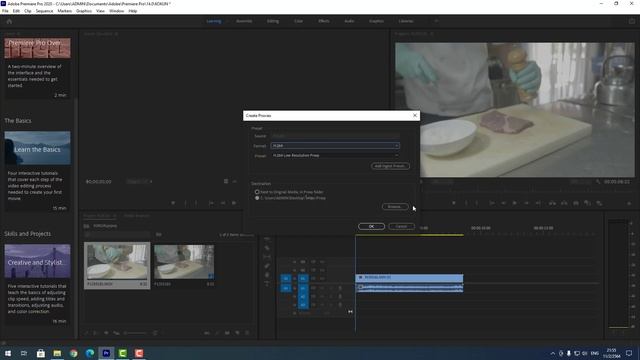The image size is (640, 360).
Task: Open Google Chrome from the taskbar
Action: point(73,353)
